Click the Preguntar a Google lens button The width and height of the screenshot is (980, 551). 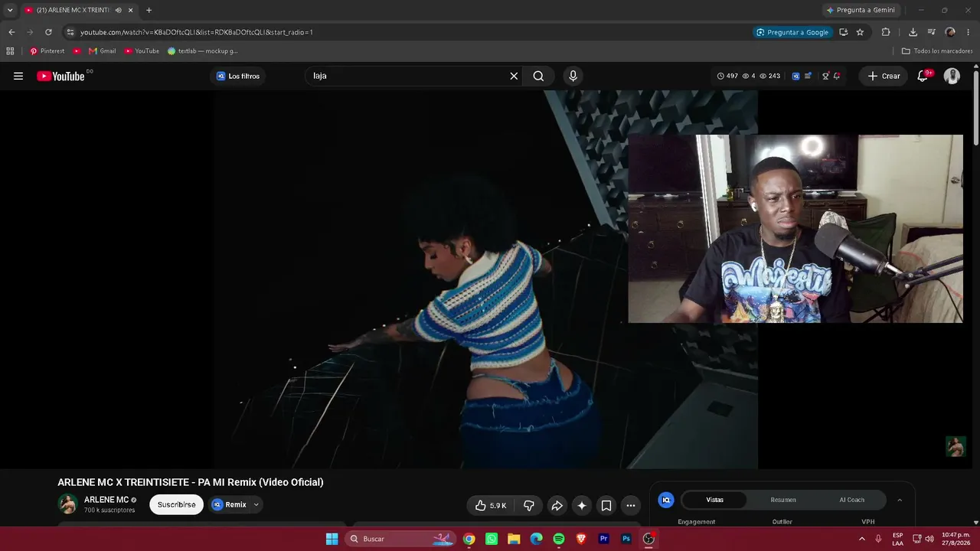click(792, 32)
